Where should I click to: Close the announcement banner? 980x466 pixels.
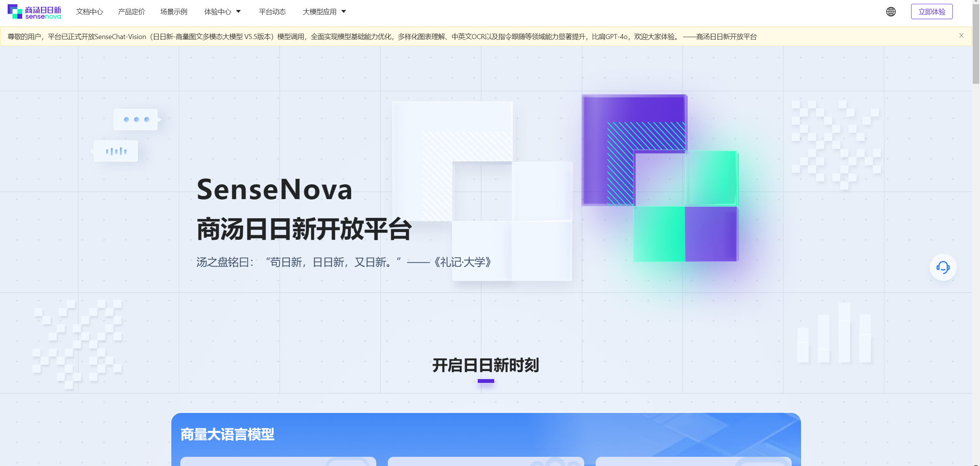pyautogui.click(x=961, y=36)
